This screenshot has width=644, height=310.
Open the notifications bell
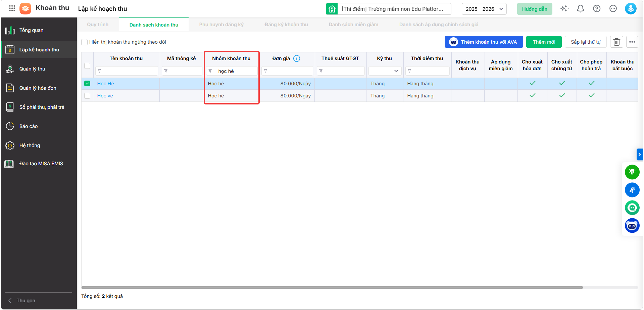(x=581, y=9)
